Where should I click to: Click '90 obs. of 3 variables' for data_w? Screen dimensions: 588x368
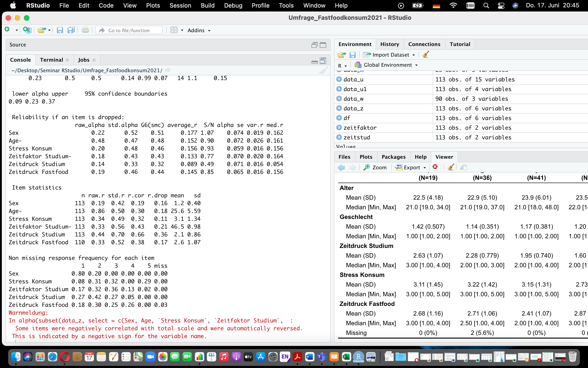click(472, 99)
